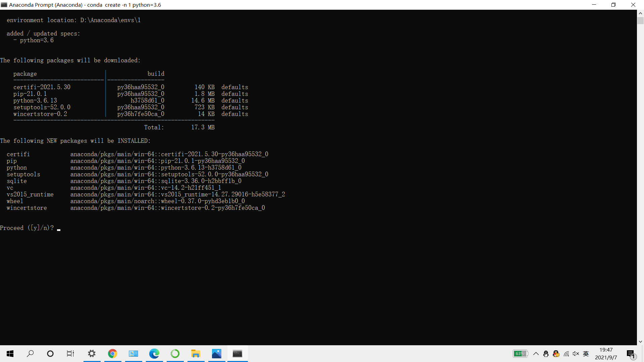Restore down the Anaconda Prompt window
This screenshot has width=644, height=362.
tap(613, 5)
